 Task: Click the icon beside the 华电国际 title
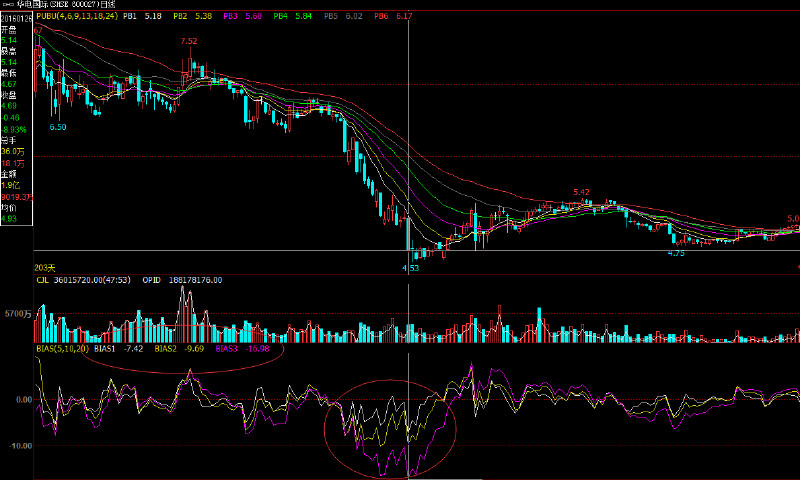(x=8, y=5)
